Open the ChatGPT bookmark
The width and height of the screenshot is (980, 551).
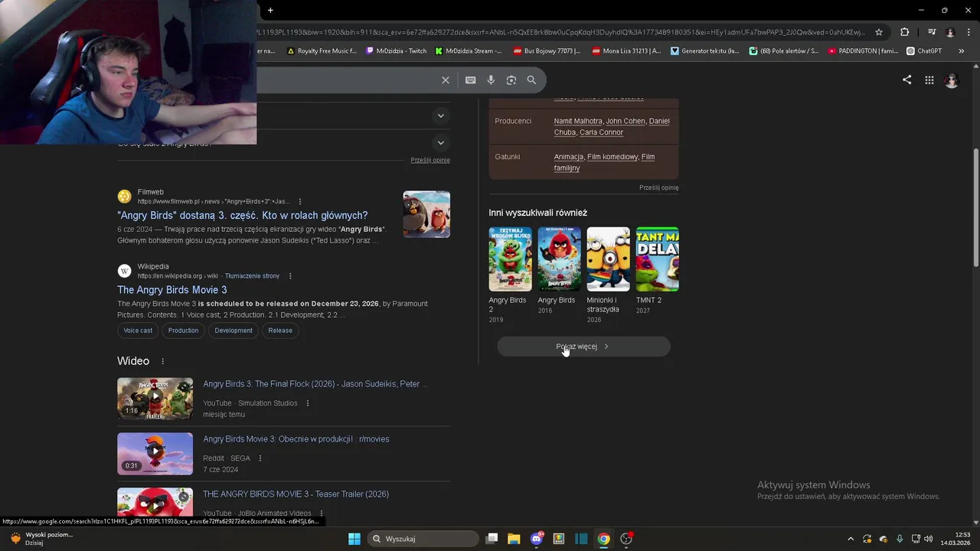(924, 51)
